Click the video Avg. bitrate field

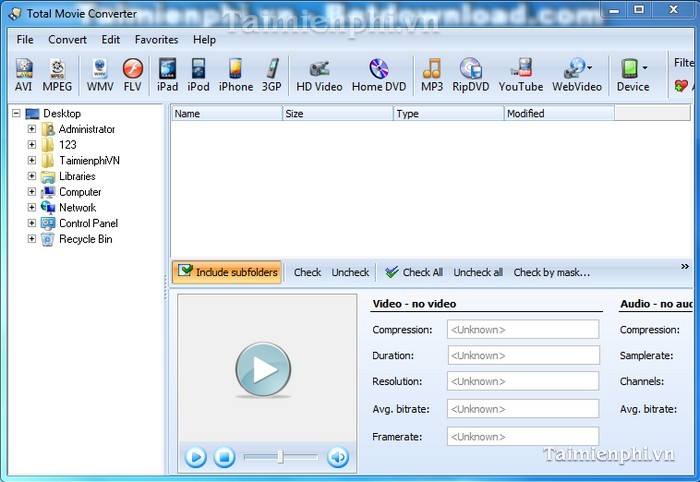pyautogui.click(x=523, y=409)
